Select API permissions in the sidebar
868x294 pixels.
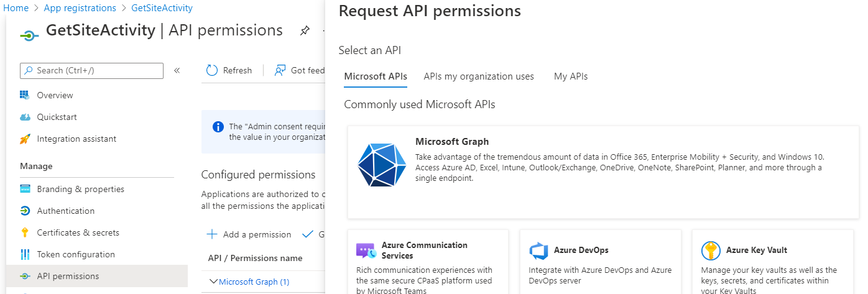pos(97,276)
